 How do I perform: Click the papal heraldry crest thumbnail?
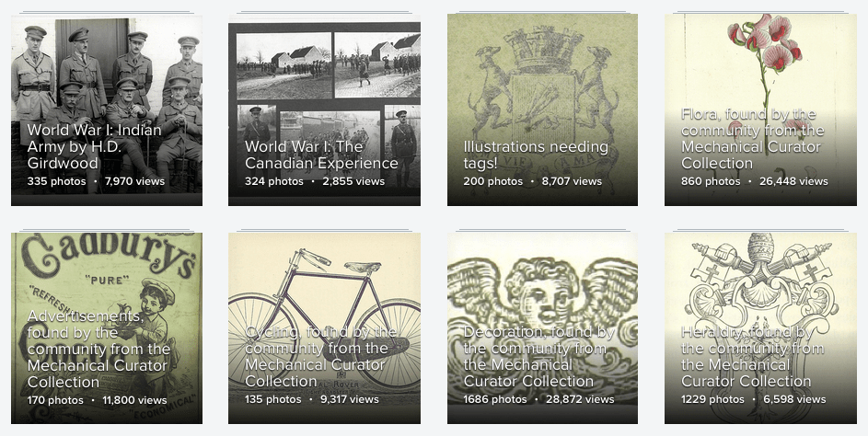coord(760,276)
